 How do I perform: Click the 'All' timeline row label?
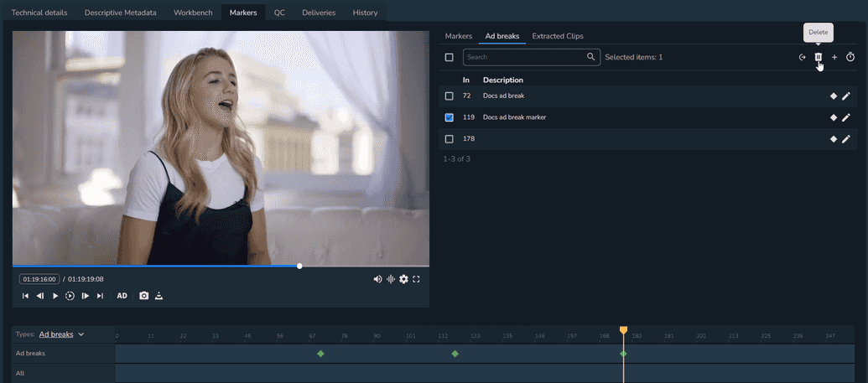(20, 374)
